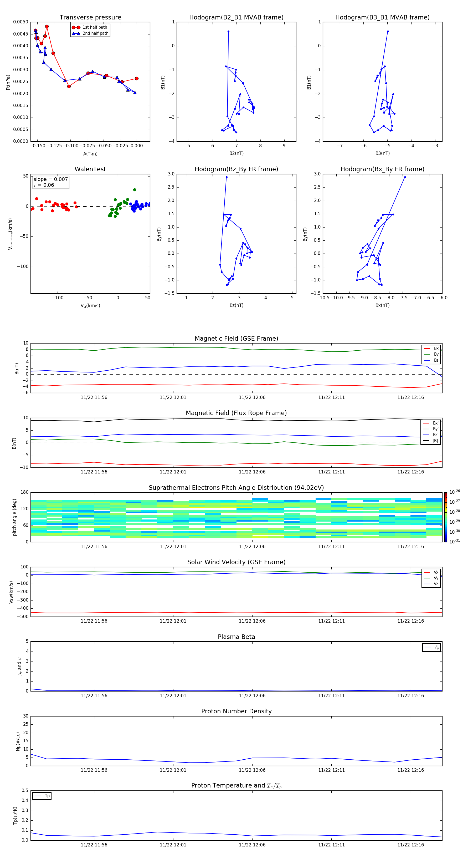Click the "Vsw(km/s)" y-axis label
Screen dimensions: 473x868
click(11, 592)
